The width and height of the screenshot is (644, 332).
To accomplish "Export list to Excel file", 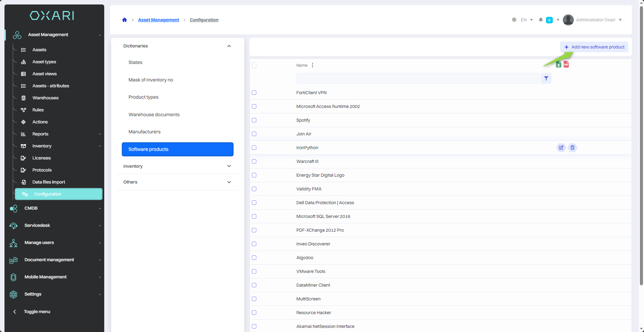I will tap(559, 65).
